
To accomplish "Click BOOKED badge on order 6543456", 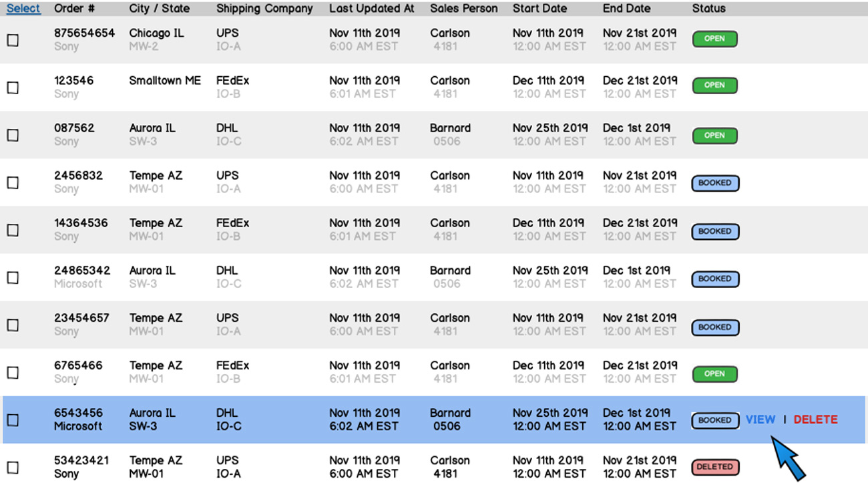I will (x=714, y=420).
